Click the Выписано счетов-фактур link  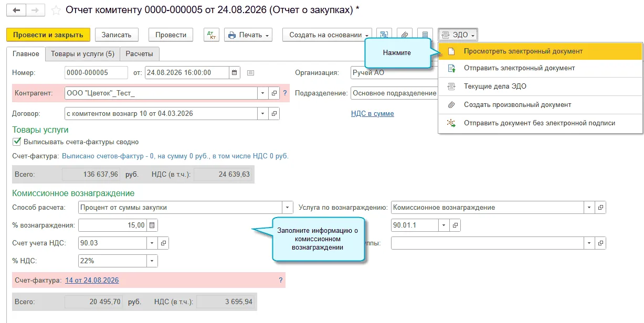pos(175,156)
